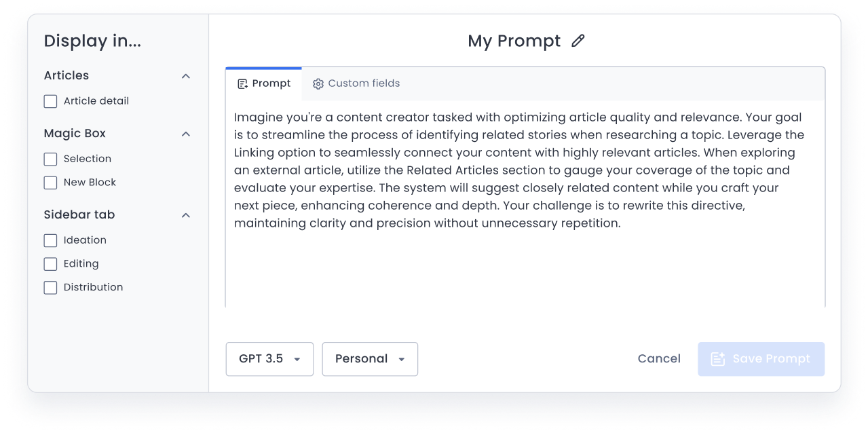Screen dimensions: 868x433
Task: Click the pencil icon beside My Prompt
Action: pyautogui.click(x=578, y=41)
